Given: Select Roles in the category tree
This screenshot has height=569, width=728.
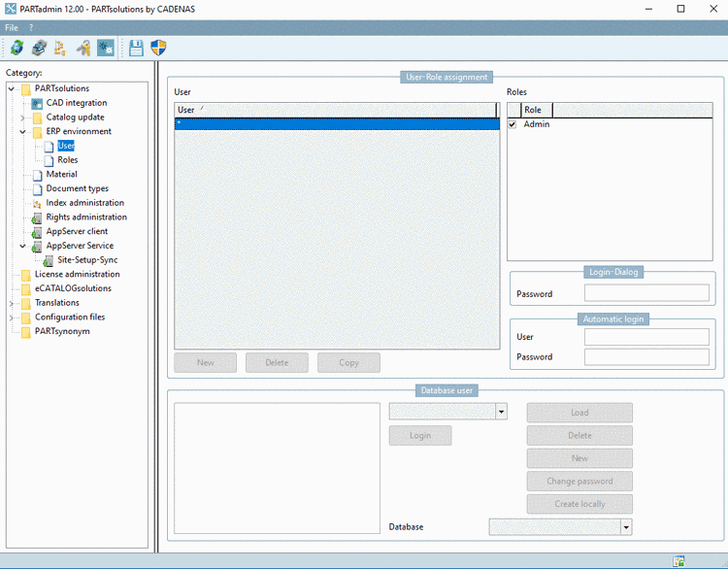Looking at the screenshot, I should pos(68,160).
